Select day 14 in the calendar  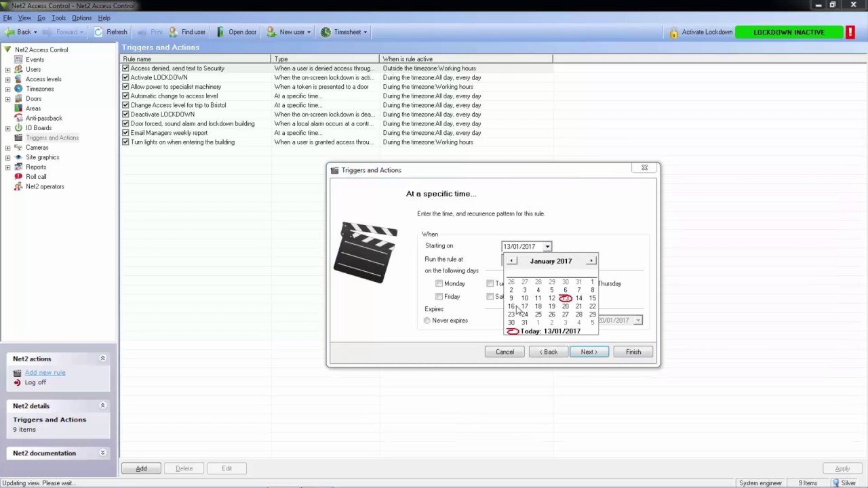(x=578, y=298)
